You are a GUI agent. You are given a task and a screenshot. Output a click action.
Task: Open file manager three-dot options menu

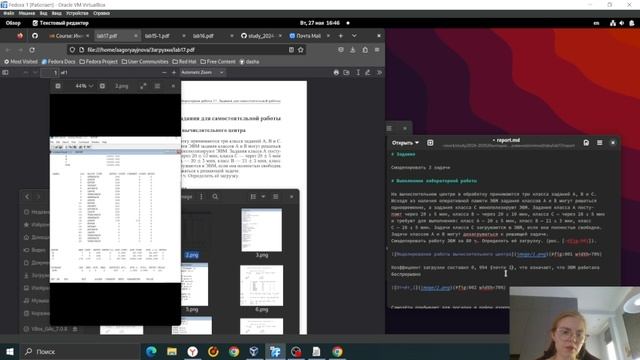[201, 197]
